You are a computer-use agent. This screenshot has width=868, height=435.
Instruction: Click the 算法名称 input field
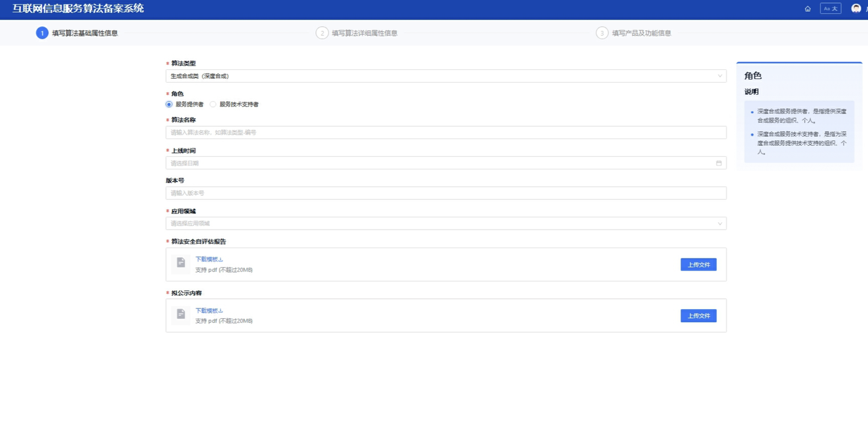445,133
